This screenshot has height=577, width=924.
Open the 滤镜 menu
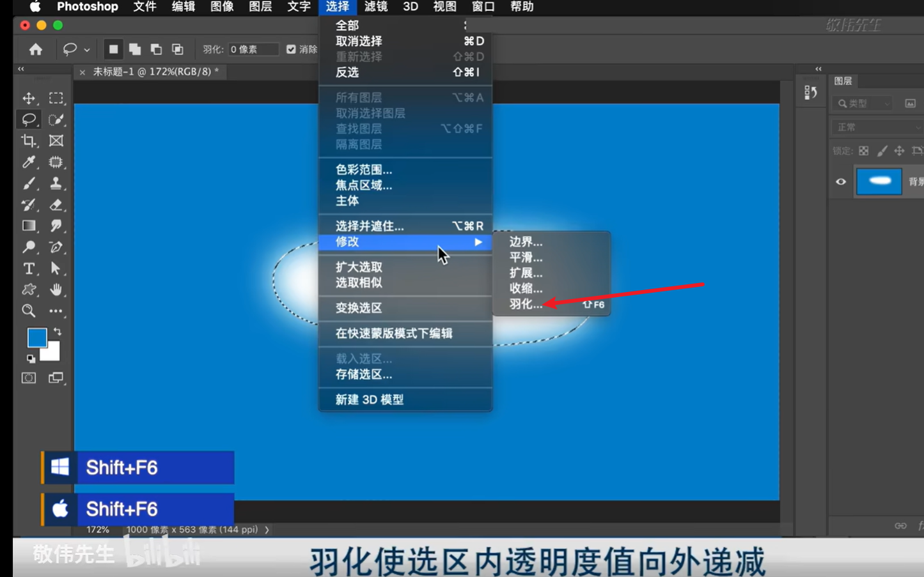click(x=376, y=6)
